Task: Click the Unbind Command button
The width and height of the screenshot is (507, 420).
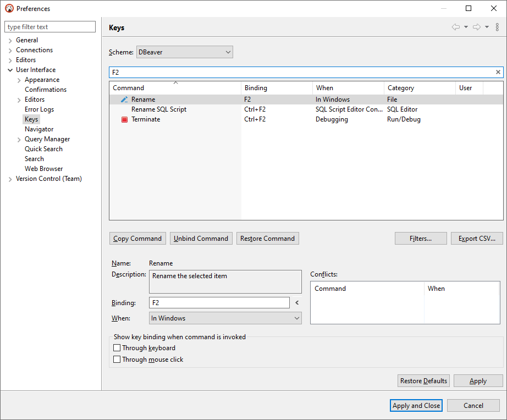Action: coord(201,238)
